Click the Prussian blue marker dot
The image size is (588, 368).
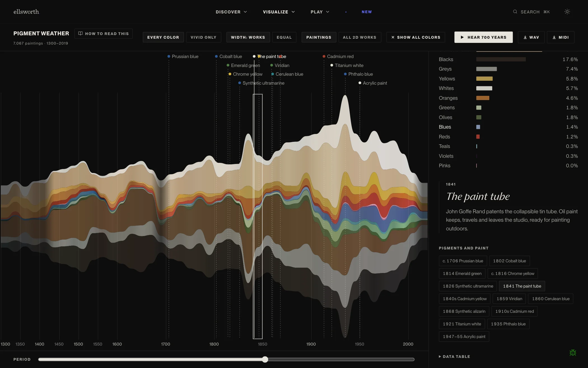pyautogui.click(x=169, y=56)
